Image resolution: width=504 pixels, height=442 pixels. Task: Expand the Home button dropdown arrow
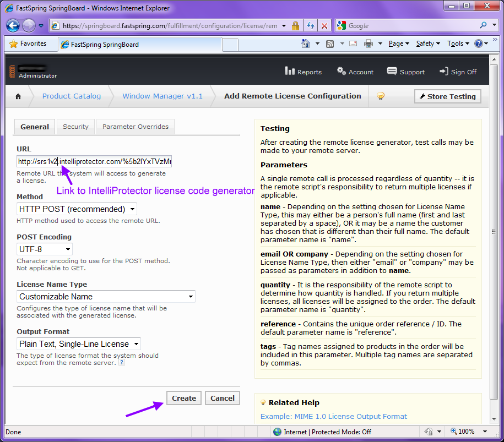(318, 43)
